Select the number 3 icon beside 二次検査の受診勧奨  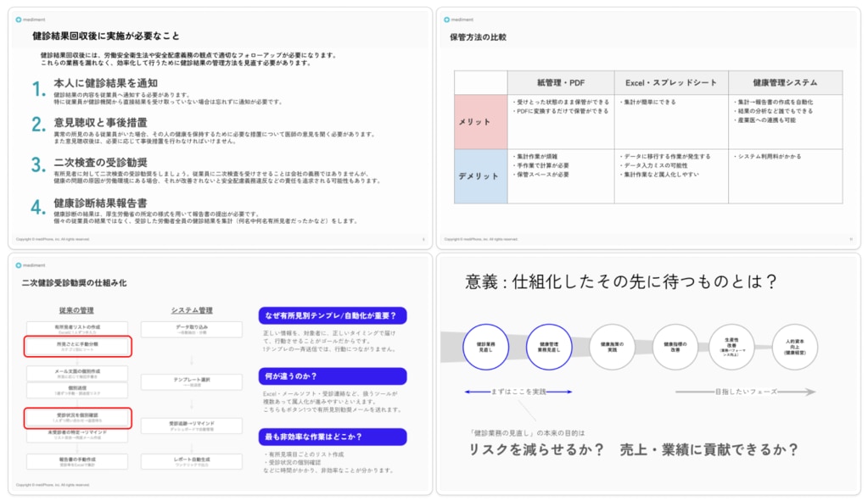pyautogui.click(x=37, y=164)
